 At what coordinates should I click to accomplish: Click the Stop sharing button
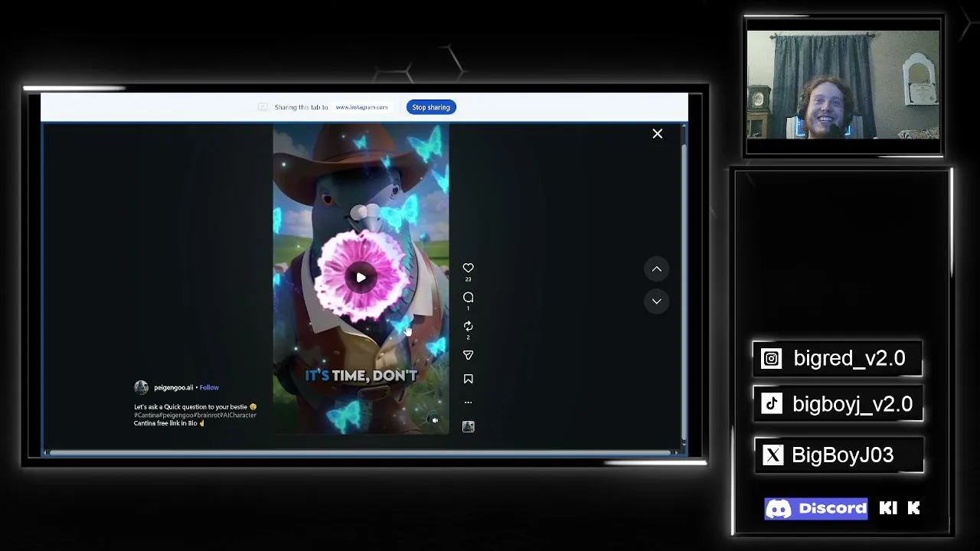(x=431, y=107)
